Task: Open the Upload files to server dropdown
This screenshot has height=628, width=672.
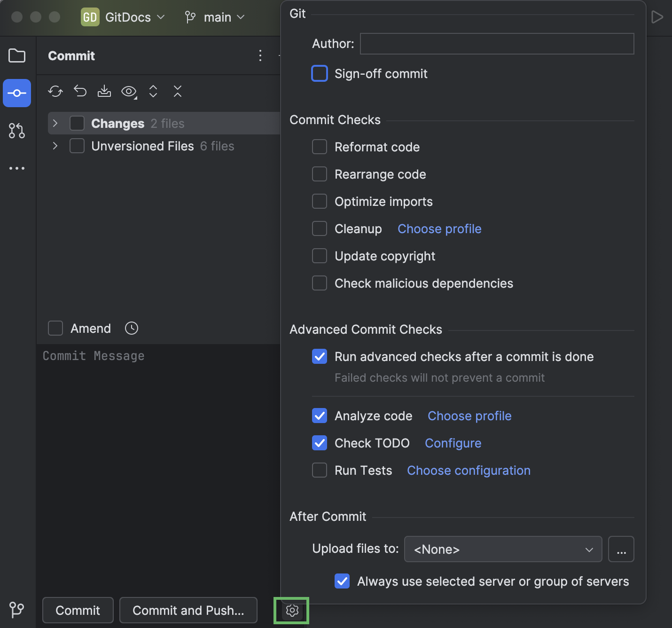Action: point(503,549)
